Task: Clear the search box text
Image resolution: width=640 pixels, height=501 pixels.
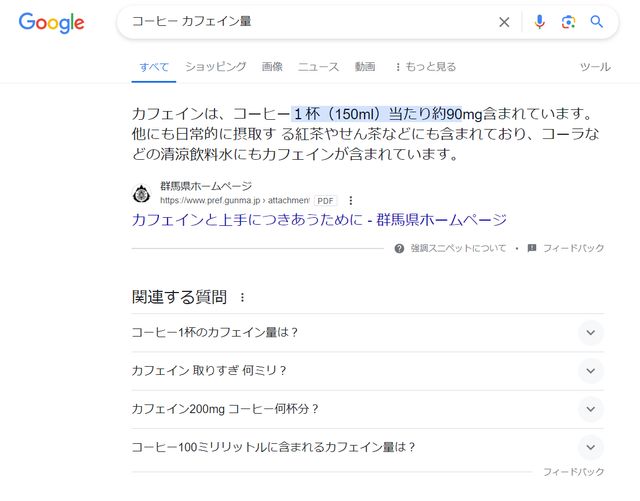Action: click(504, 22)
